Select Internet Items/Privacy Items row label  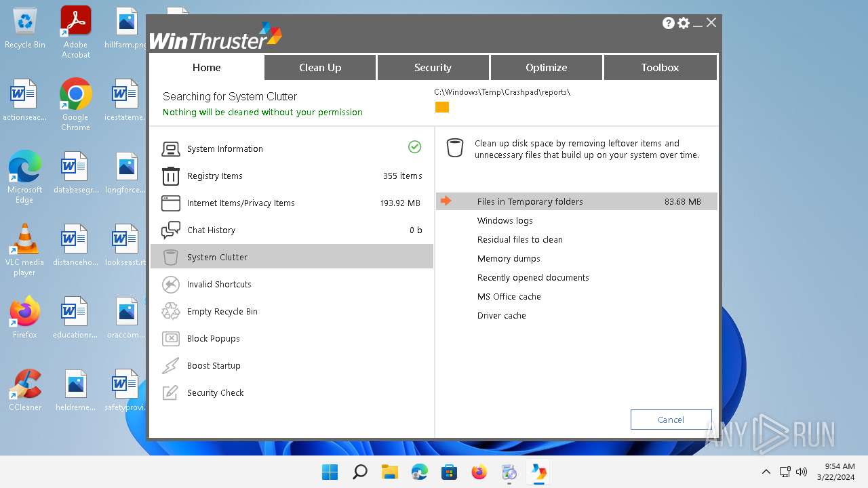click(241, 203)
